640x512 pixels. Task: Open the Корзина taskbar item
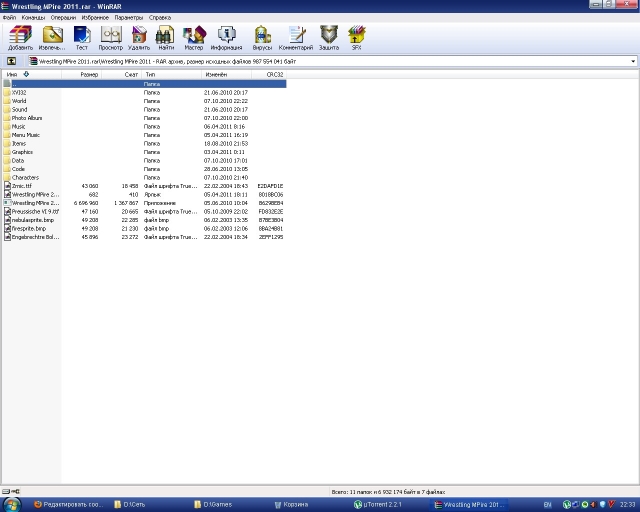pyautogui.click(x=291, y=505)
